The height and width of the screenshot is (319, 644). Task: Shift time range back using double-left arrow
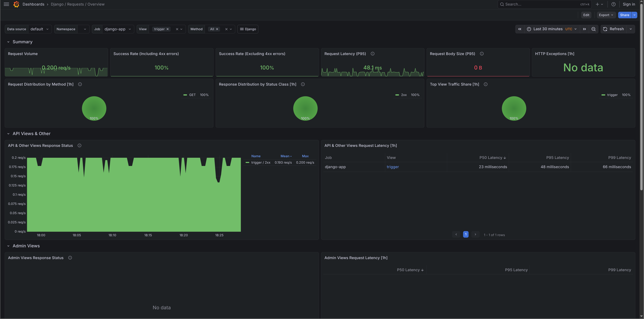coord(520,29)
